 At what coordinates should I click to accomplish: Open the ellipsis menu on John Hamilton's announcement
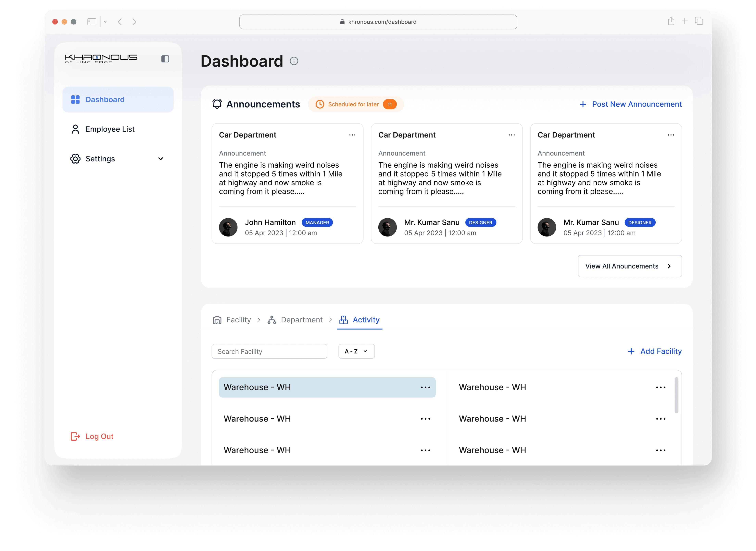(352, 135)
